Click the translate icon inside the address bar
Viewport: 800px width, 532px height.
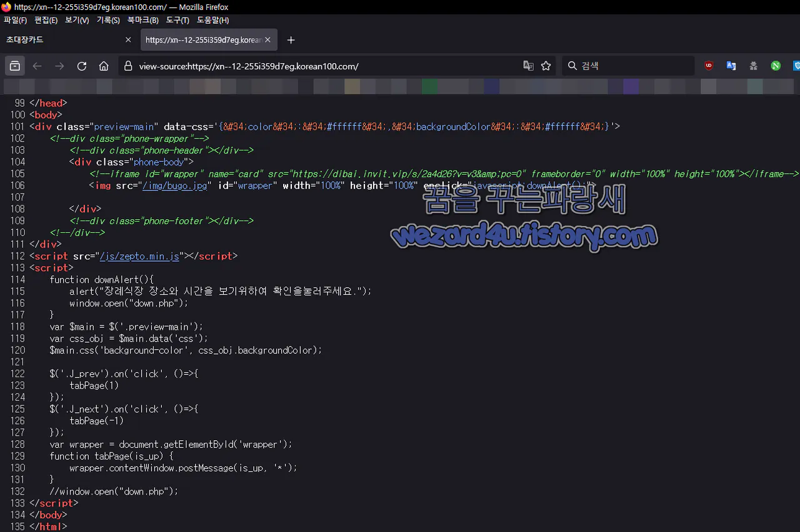tap(528, 66)
